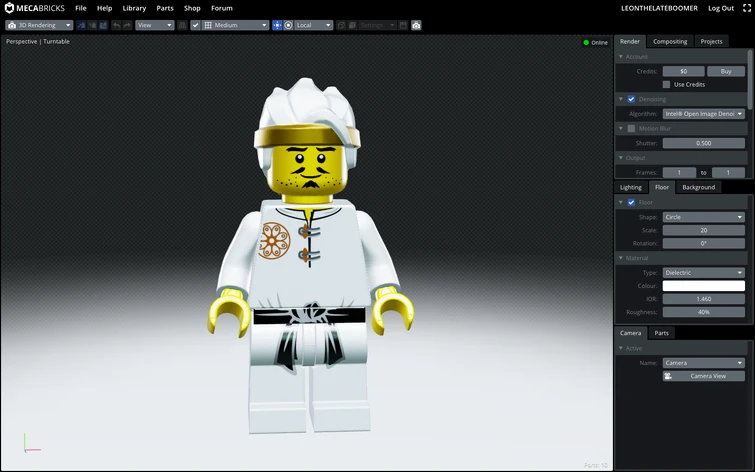Enable the Motion Blur checkbox
Screen dimensions: 755x472
click(631, 129)
